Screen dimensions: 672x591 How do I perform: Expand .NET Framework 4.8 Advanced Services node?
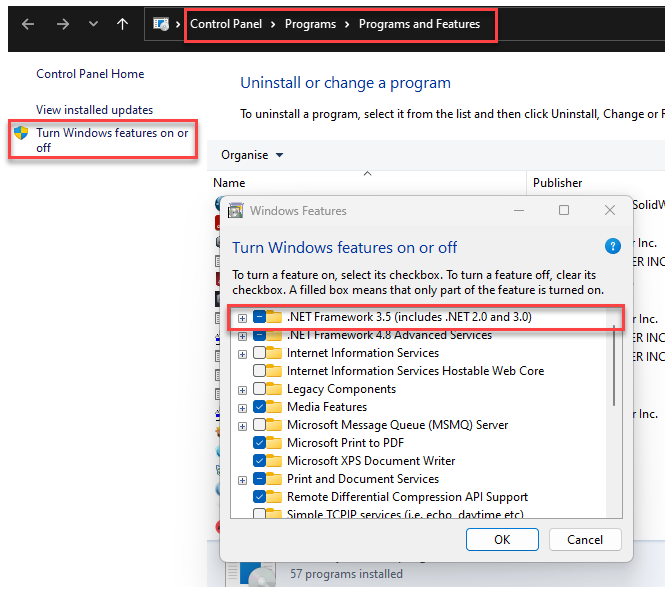243,336
